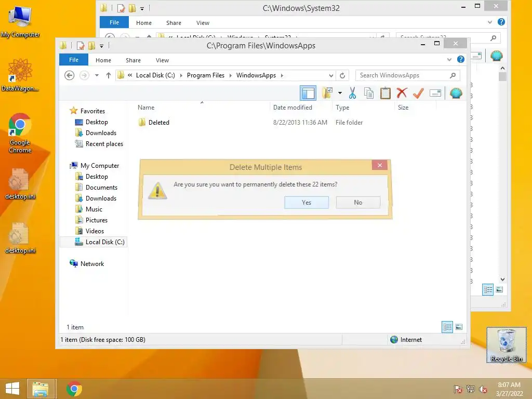Viewport: 532px width, 399px height.
Task: Close the Delete Multiple Items dialog
Action: (380, 165)
